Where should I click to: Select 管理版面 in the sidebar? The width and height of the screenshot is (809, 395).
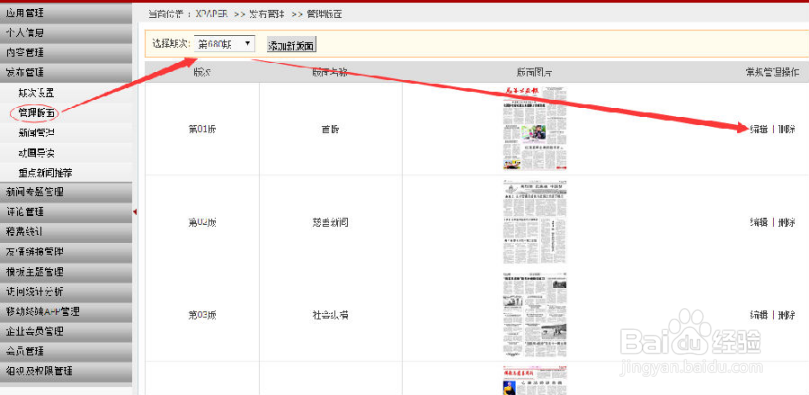36,112
